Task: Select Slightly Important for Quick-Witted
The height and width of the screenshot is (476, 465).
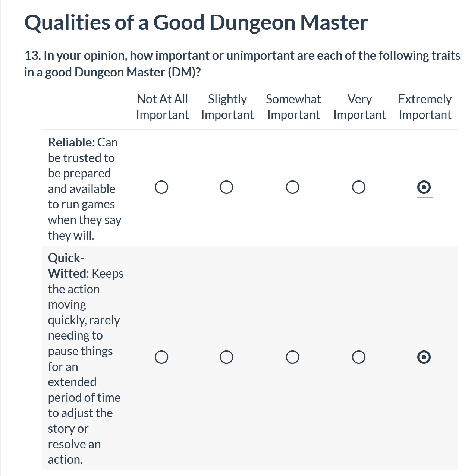Action: coord(226,357)
